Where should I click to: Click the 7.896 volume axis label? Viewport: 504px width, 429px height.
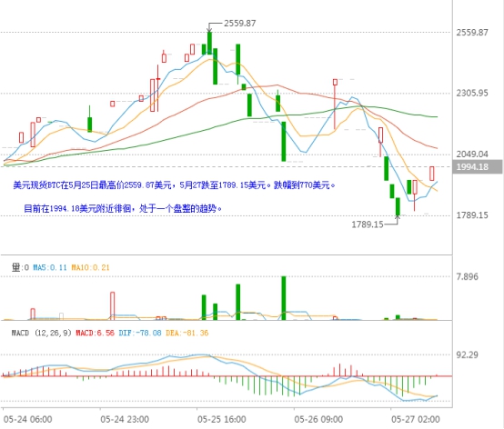pyautogui.click(x=467, y=276)
